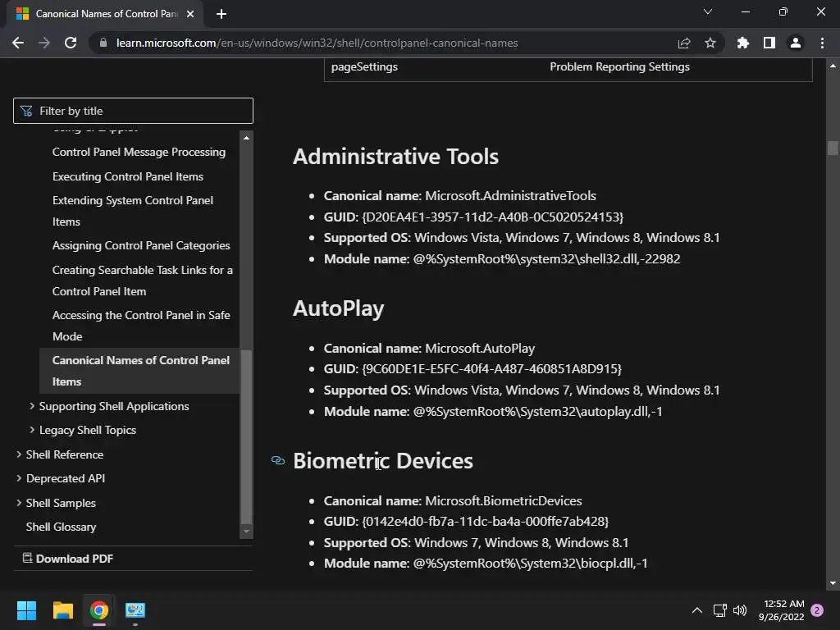Expand the Shell Samples node
The image size is (840, 630).
click(x=19, y=503)
